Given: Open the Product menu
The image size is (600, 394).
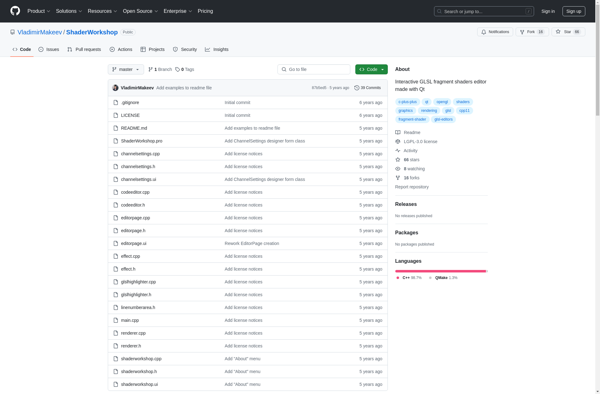Looking at the screenshot, I should tap(38, 11).
